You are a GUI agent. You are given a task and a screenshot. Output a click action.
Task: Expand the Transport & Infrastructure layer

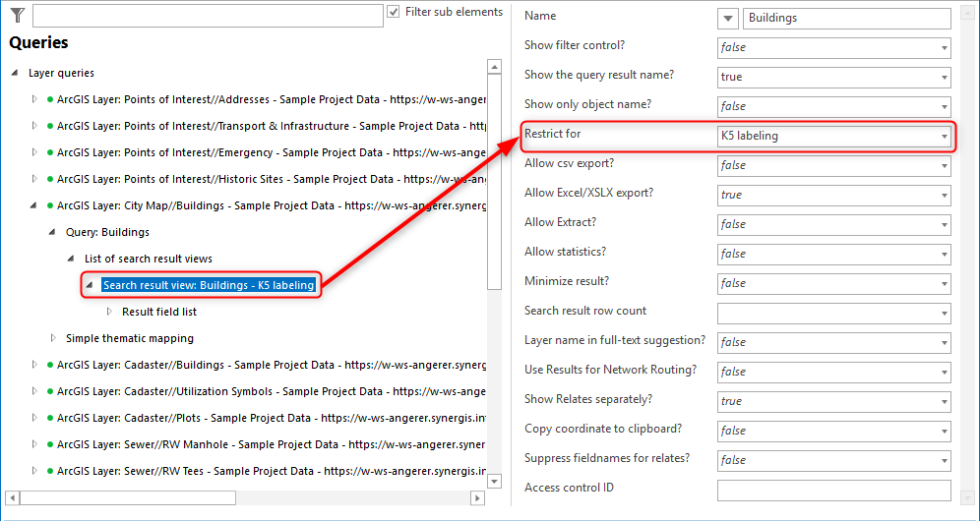click(34, 126)
